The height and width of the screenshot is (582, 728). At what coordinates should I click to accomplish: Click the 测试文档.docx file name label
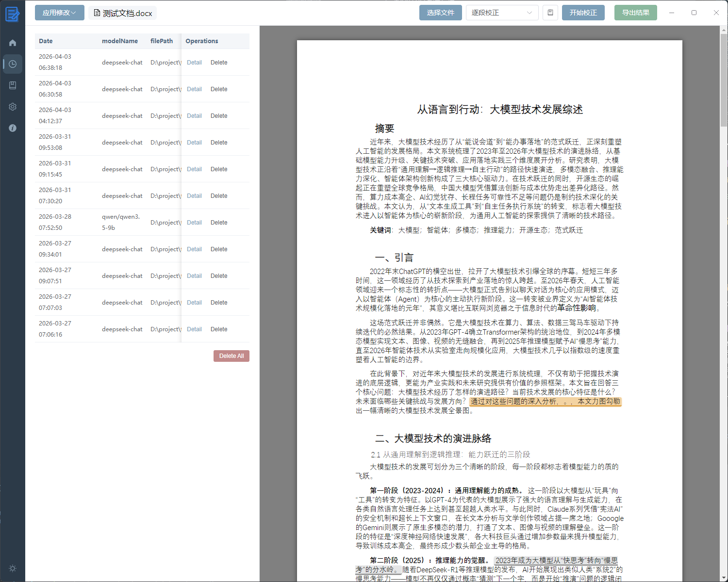click(x=127, y=13)
